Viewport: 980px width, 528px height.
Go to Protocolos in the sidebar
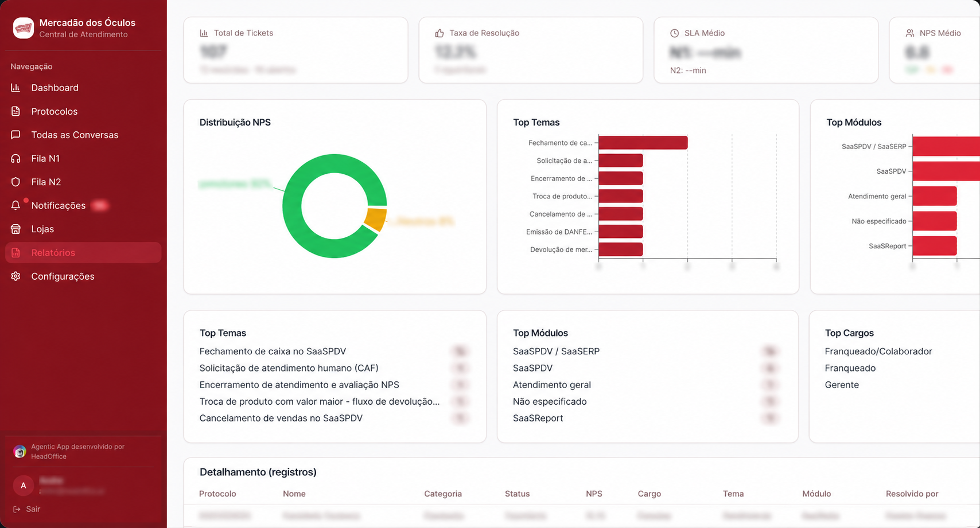[83, 111]
